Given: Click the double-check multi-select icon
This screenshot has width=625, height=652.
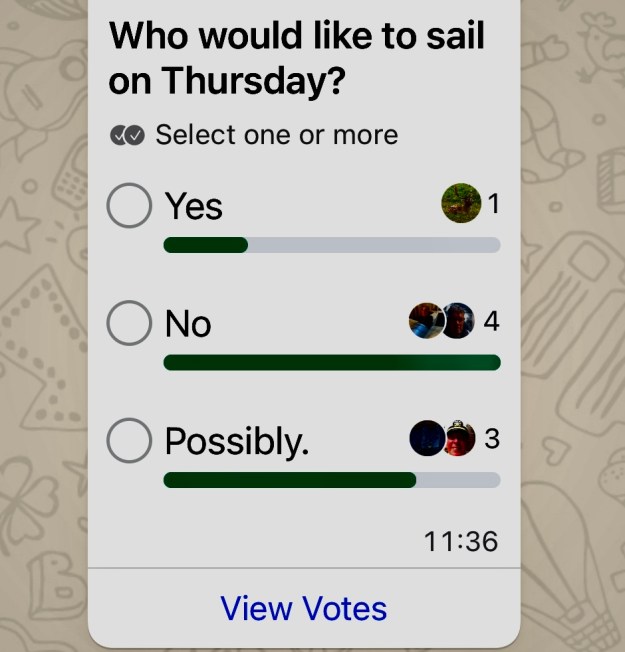Looking at the screenshot, I should tap(128, 135).
